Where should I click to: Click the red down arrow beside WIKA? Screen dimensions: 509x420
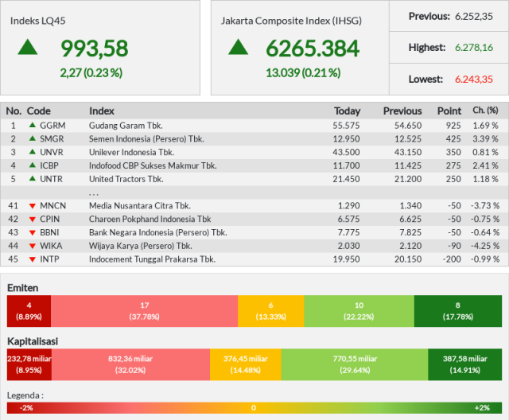coord(33,246)
